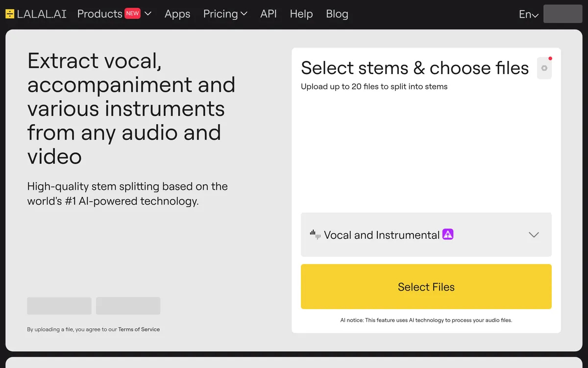
Task: Open the En language selector
Action: (x=528, y=15)
